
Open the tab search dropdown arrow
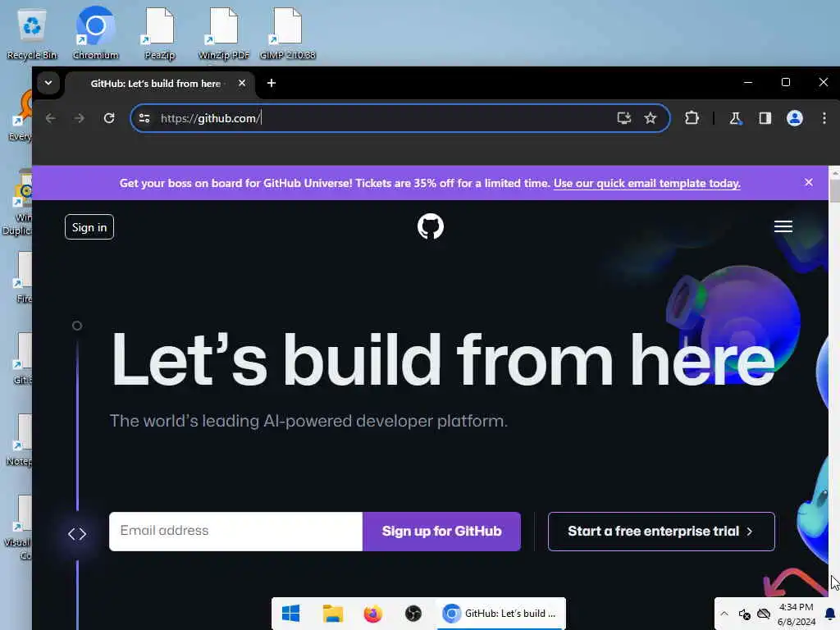pos(48,83)
